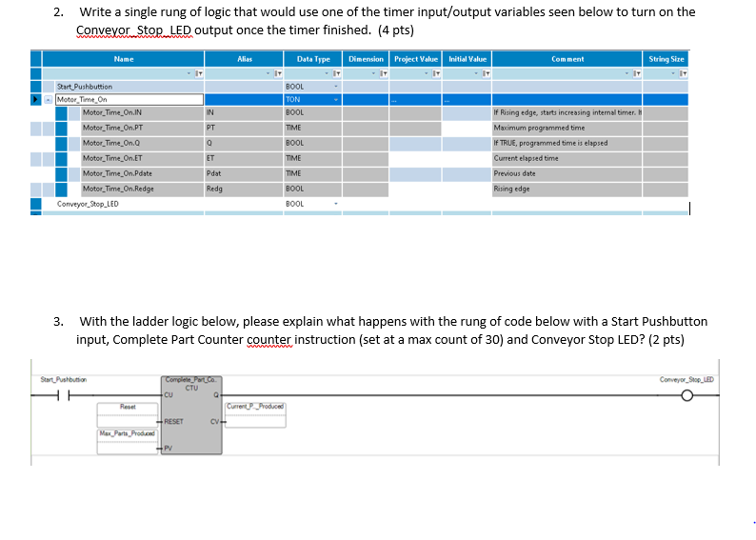Select the Conveyor_Stop_LED output coil symbol
756x540 pixels.
tap(687, 396)
